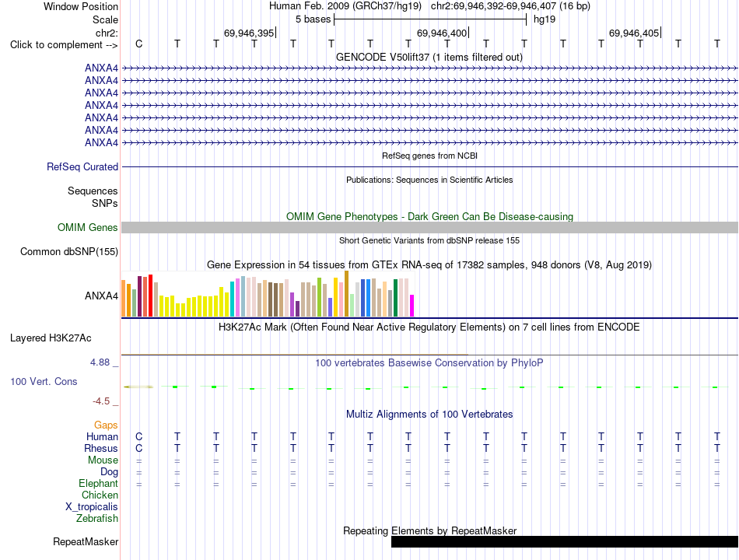Click the Dog species label
This screenshot has width=739, height=560.
[x=109, y=472]
